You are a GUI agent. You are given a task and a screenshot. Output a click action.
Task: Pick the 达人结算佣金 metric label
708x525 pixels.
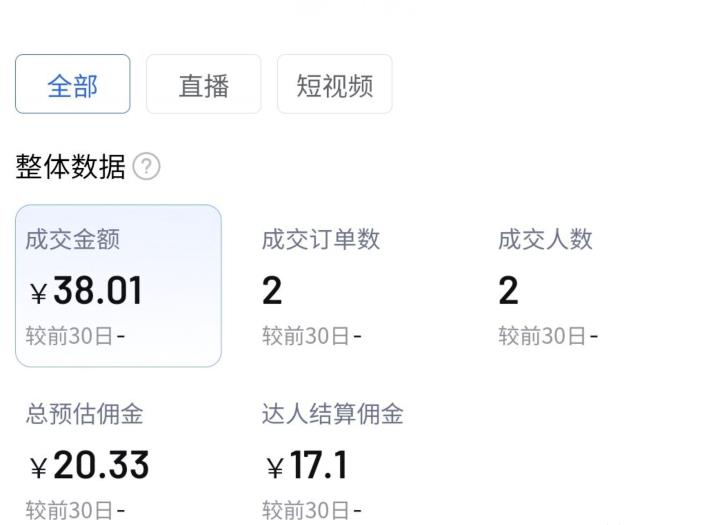pos(332,414)
